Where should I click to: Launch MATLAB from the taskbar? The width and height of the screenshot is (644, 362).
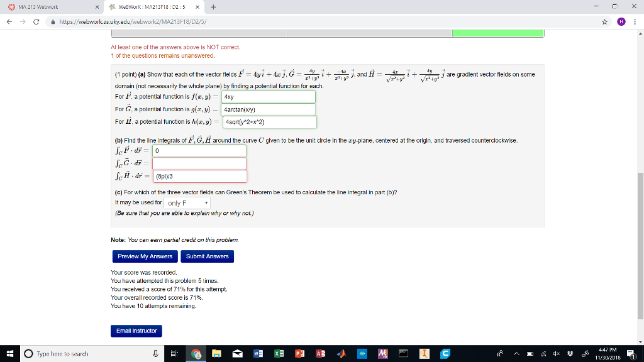tap(340, 354)
